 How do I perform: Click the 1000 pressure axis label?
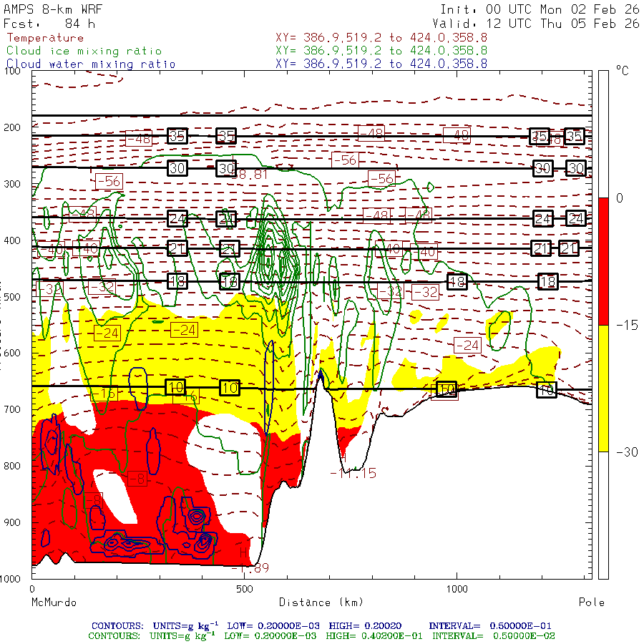pyautogui.click(x=10, y=579)
